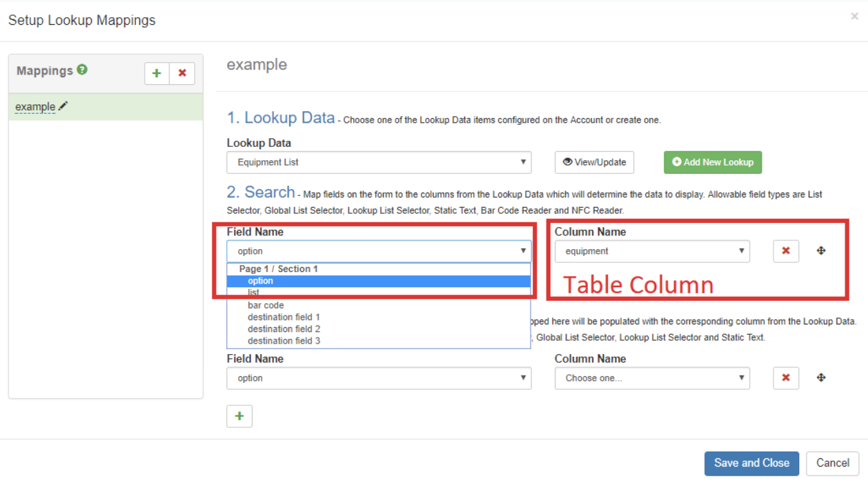Close the Setup Lookup Mappings dialog

(x=854, y=15)
